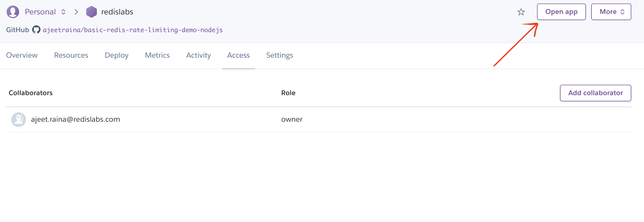This screenshot has width=644, height=222.
Task: Click the GitHub octocat icon
Action: (36, 30)
